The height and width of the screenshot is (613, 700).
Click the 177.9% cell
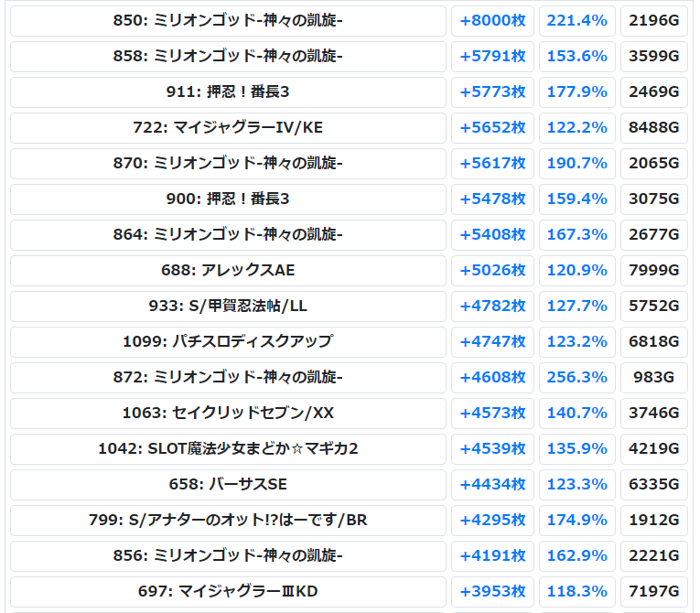pyautogui.click(x=576, y=92)
